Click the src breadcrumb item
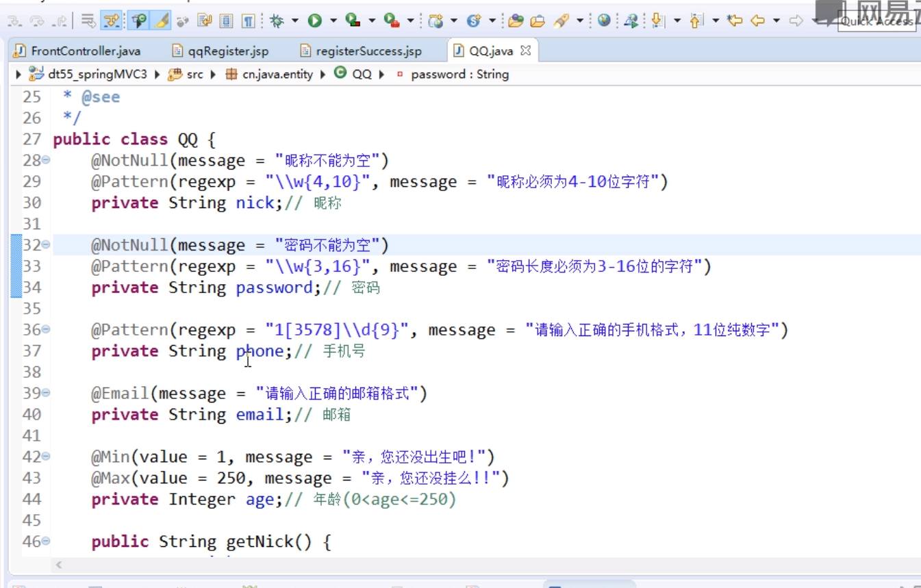Screen dimensions: 921x588 click(186, 74)
